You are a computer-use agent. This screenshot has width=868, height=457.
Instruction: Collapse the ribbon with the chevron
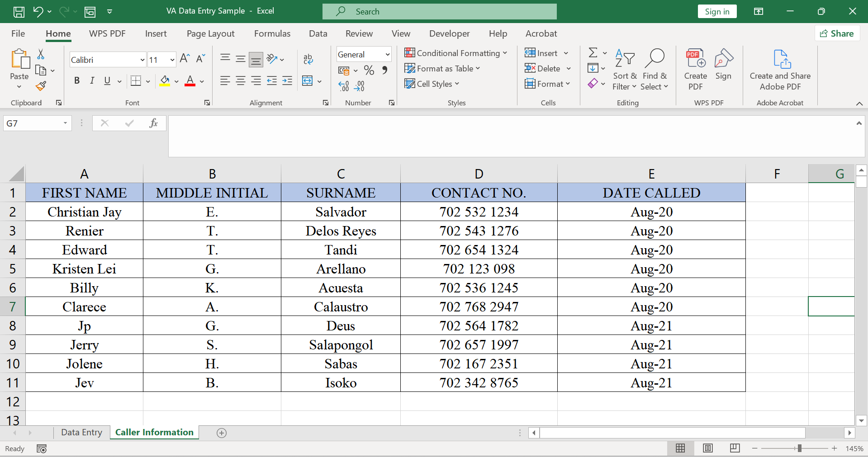pyautogui.click(x=859, y=104)
